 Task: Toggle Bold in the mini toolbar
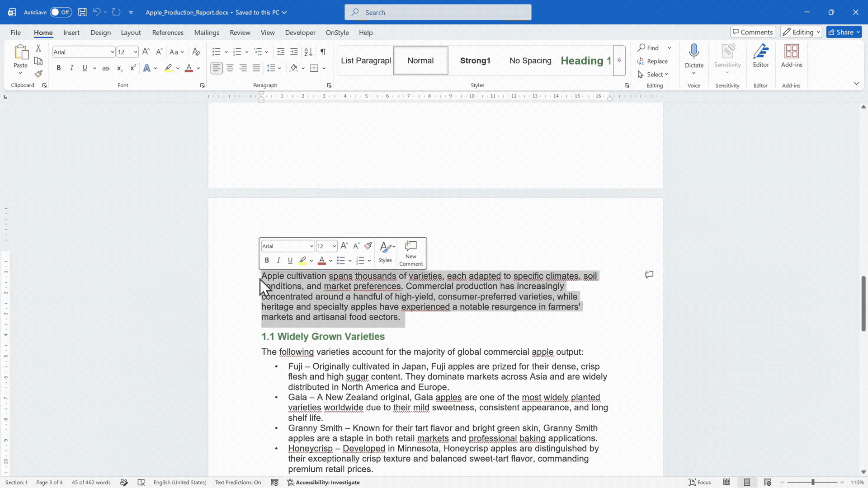267,260
